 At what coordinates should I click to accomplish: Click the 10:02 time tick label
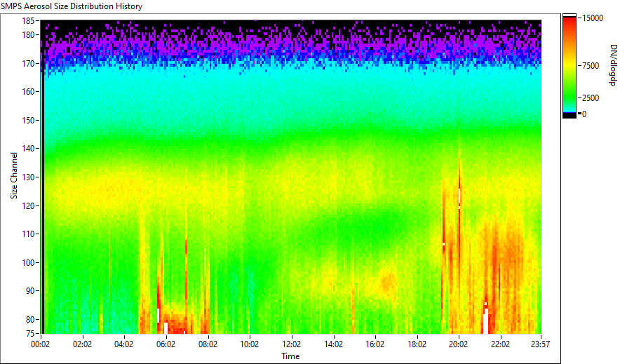click(250, 344)
